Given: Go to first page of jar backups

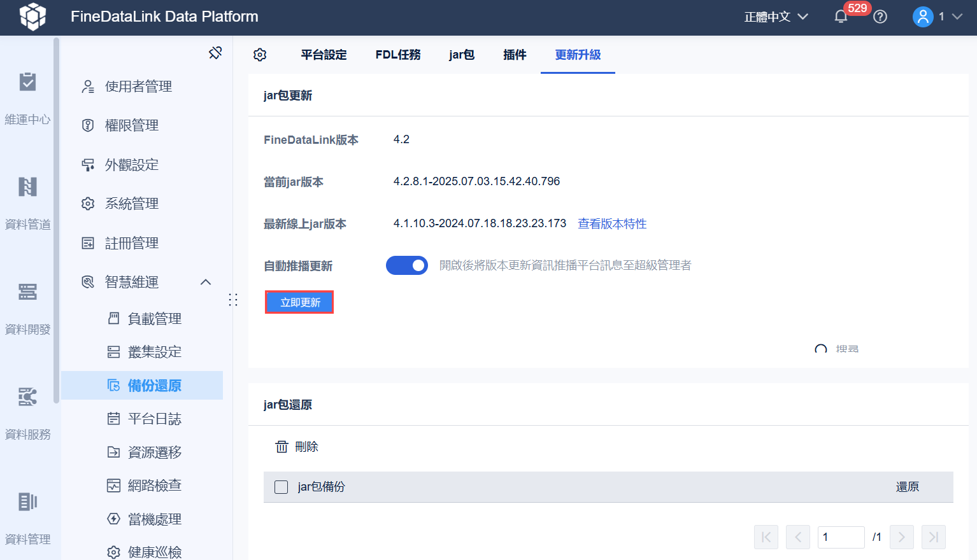Looking at the screenshot, I should 766,537.
